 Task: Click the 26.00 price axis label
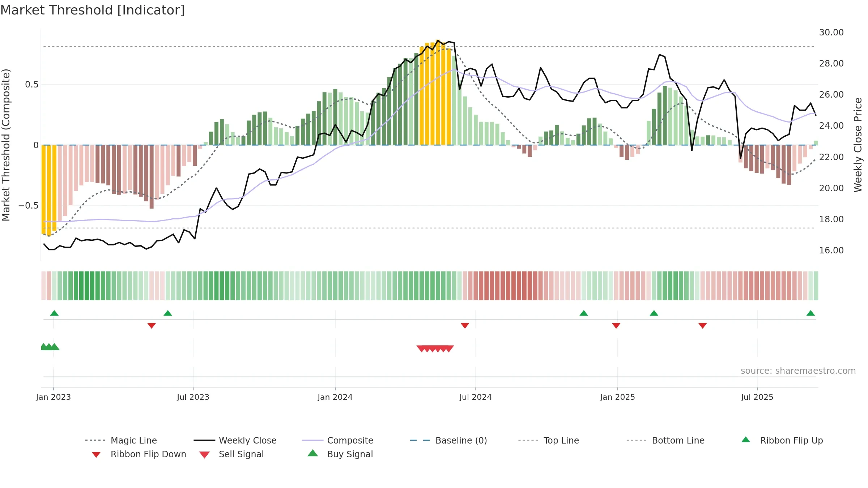[x=831, y=94]
